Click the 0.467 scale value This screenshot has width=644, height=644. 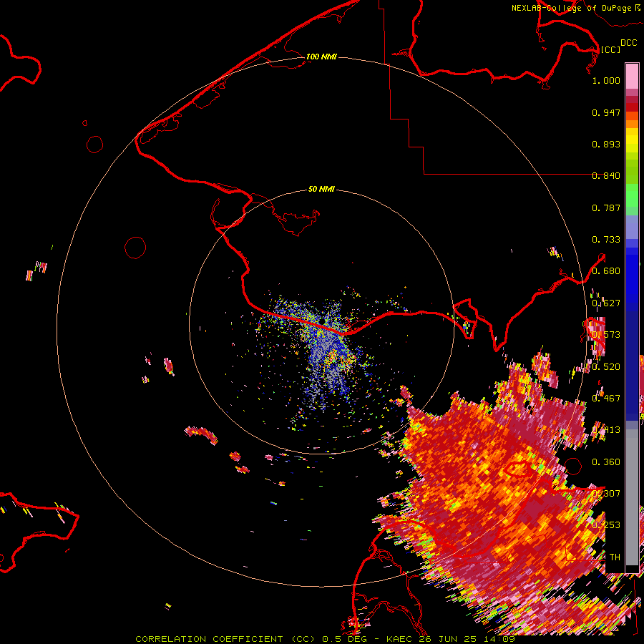tap(606, 398)
